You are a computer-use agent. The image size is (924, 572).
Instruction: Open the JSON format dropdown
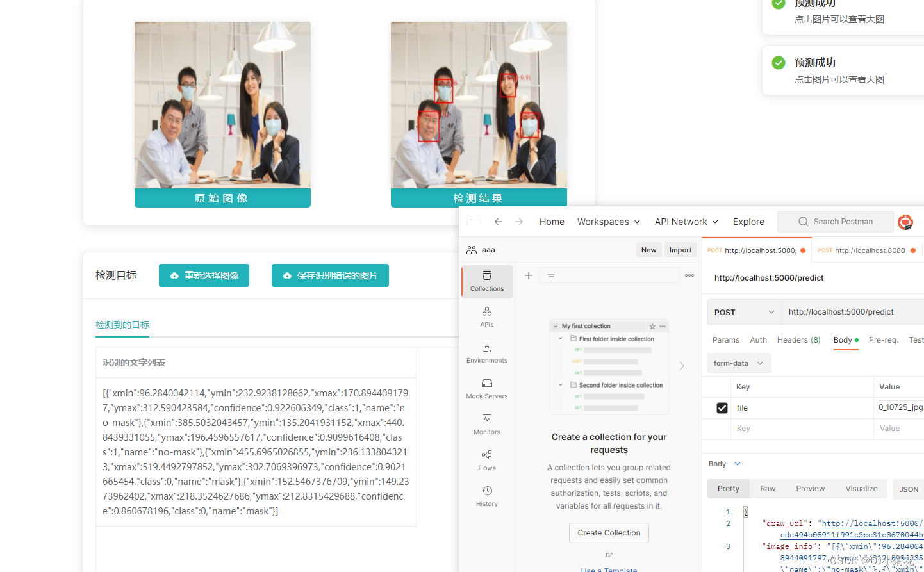tap(909, 489)
